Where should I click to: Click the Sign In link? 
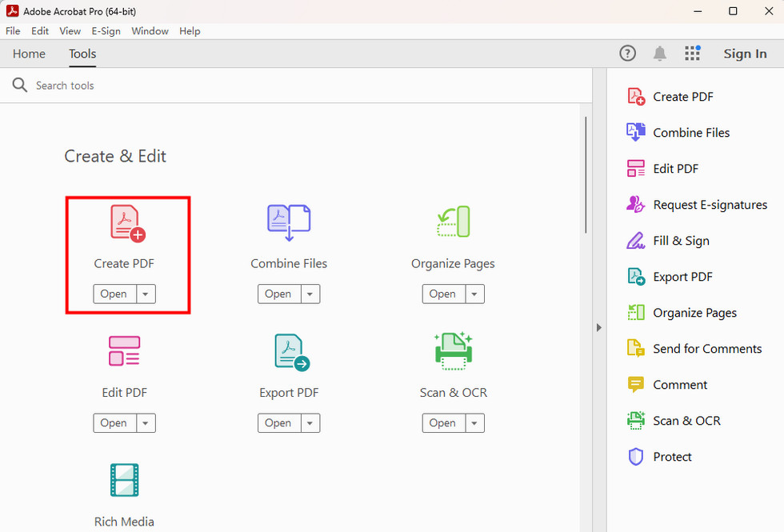click(x=745, y=54)
